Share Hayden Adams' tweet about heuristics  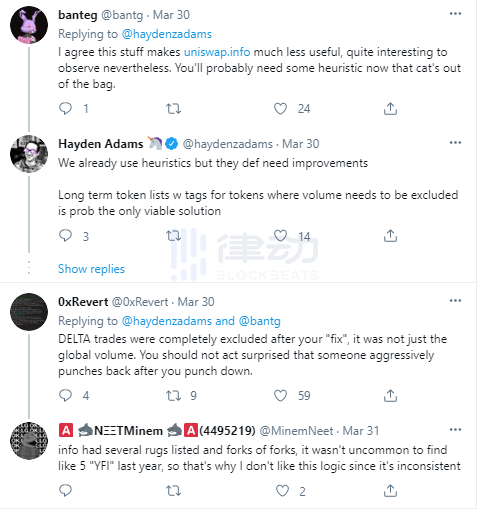[x=390, y=236]
